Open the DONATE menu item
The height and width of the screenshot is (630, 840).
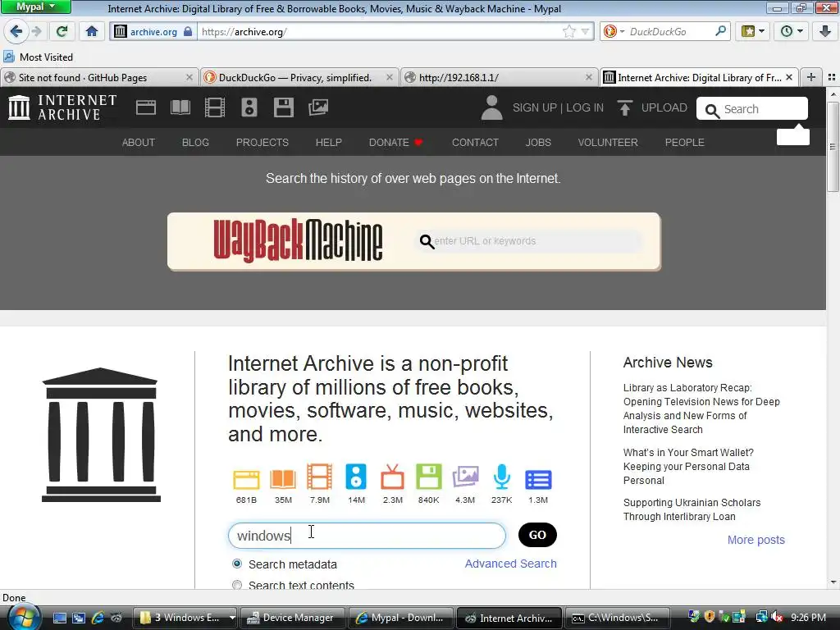pos(396,143)
